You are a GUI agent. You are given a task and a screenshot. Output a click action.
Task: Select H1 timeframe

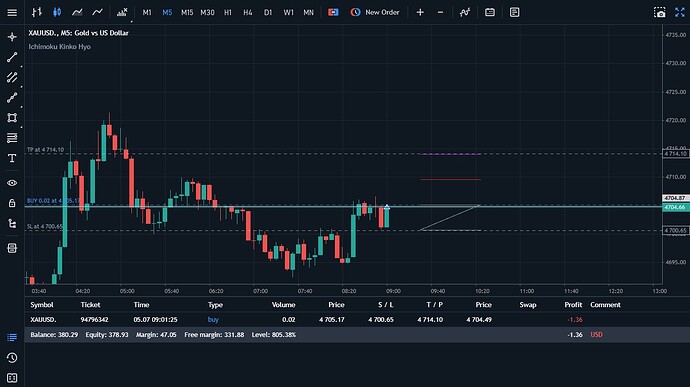coord(228,12)
